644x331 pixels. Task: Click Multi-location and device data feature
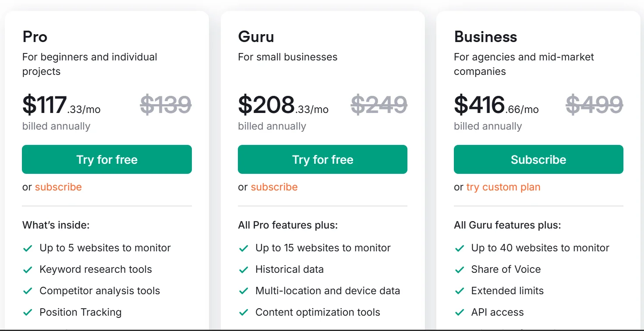[x=328, y=291]
